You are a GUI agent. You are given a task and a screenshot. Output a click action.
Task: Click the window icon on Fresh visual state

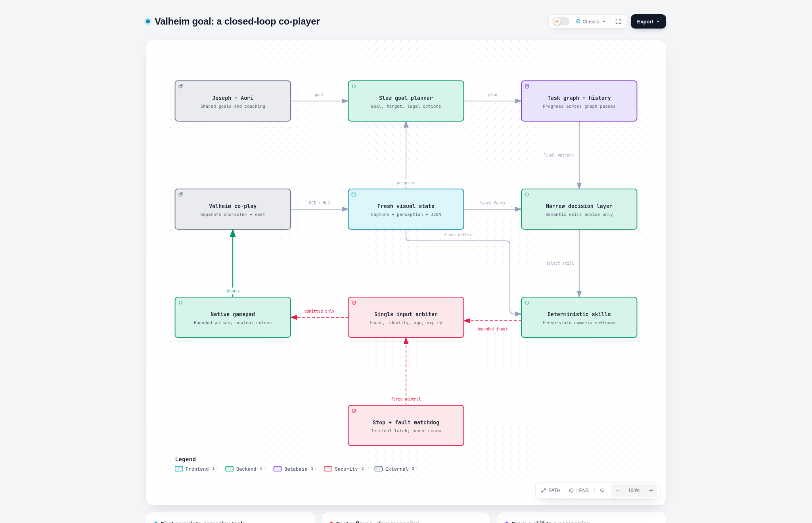[354, 195]
